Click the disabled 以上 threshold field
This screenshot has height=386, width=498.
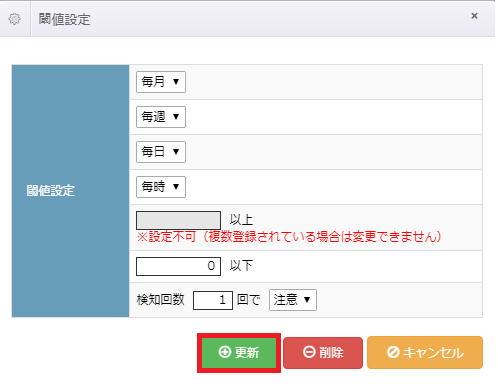(x=178, y=220)
